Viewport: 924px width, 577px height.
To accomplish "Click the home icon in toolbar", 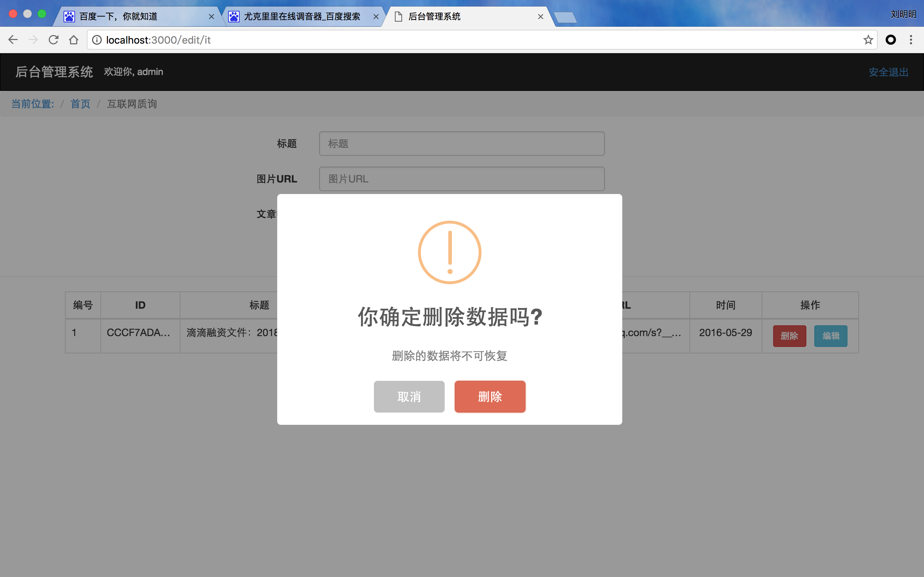I will pyautogui.click(x=74, y=40).
